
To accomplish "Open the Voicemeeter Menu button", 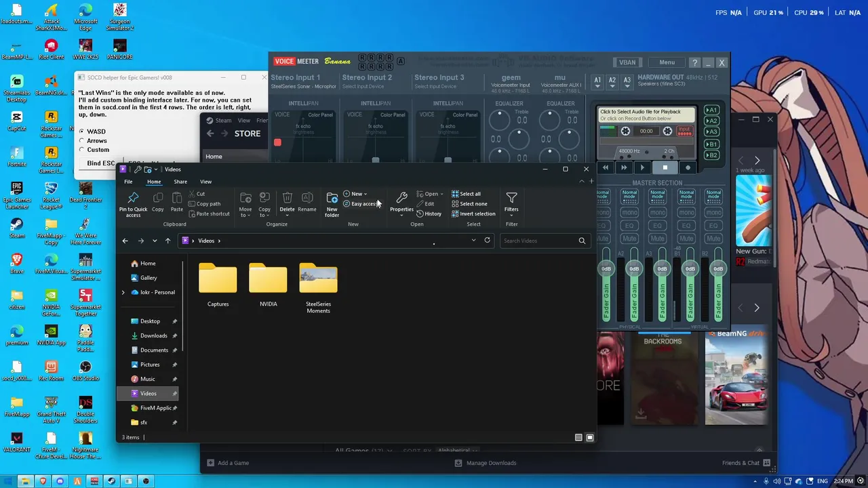I will coord(667,62).
